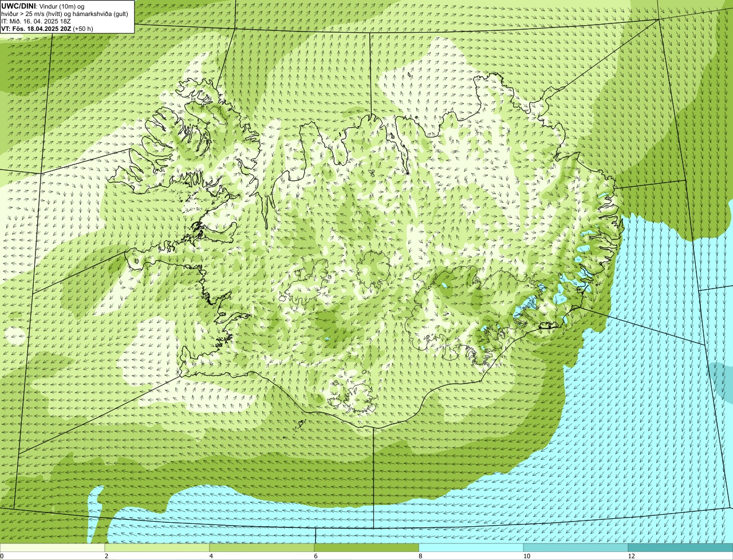The image size is (733, 560).
Task: Click the 4–6 m/s green legend swatch
Action: [263, 547]
